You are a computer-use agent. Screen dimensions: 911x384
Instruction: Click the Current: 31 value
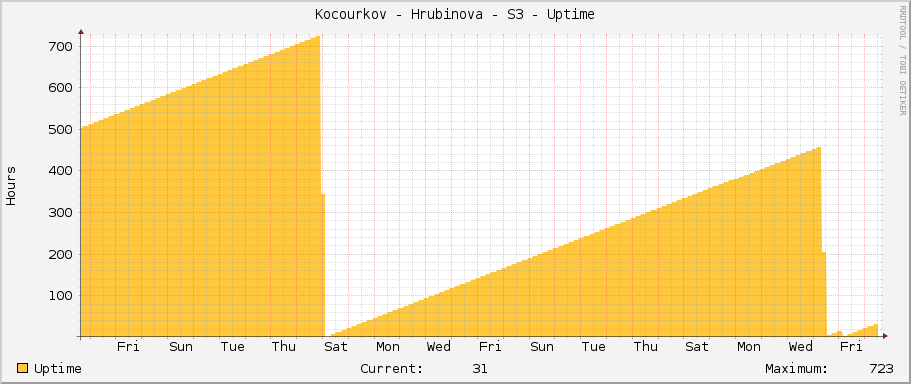point(480,369)
